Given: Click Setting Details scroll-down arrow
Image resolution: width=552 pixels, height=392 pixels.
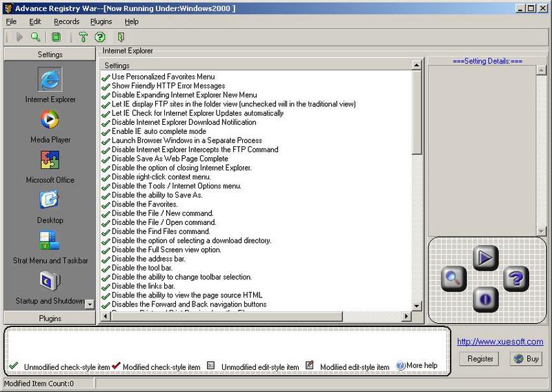Looking at the screenshot, I should [x=541, y=231].
